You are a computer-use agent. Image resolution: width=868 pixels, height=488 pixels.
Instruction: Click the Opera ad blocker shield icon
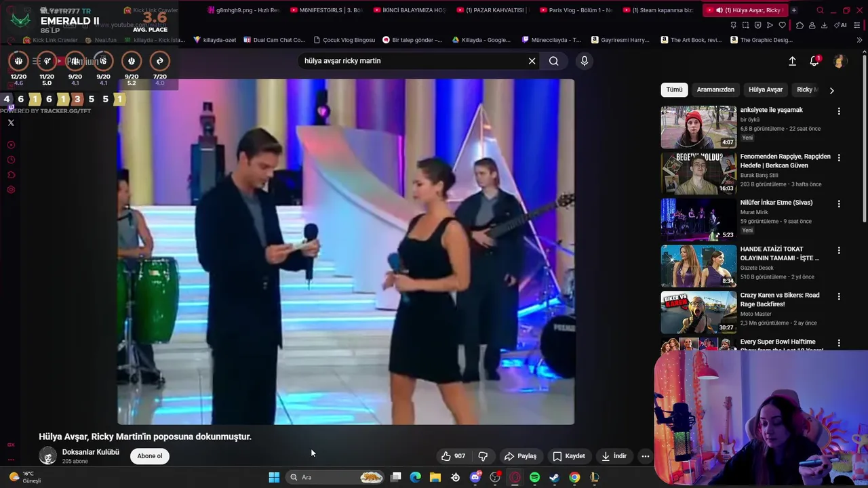click(757, 25)
